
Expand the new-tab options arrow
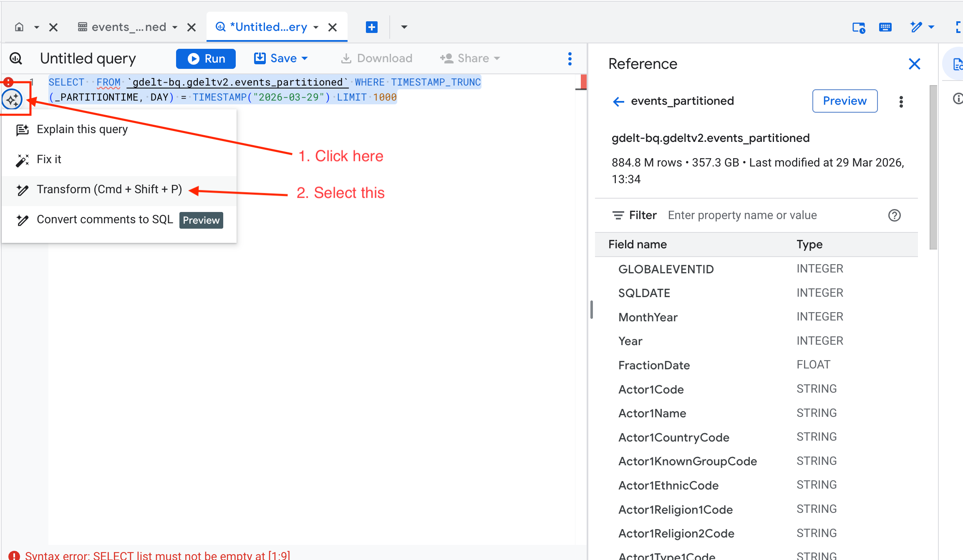404,28
